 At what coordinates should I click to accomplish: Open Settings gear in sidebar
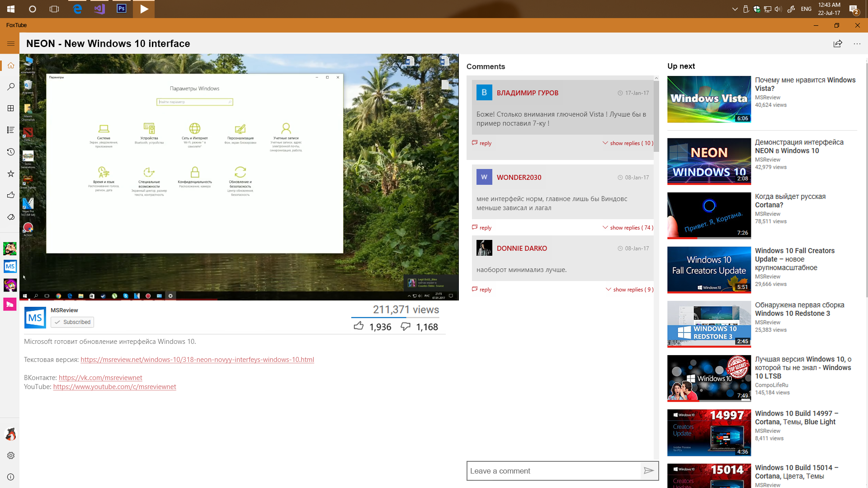tap(11, 455)
